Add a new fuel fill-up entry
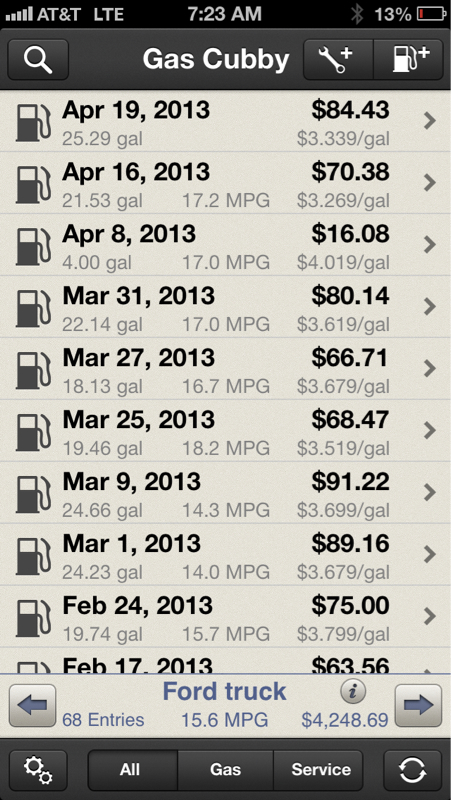Image resolution: width=451 pixels, height=800 pixels. pos(409,60)
